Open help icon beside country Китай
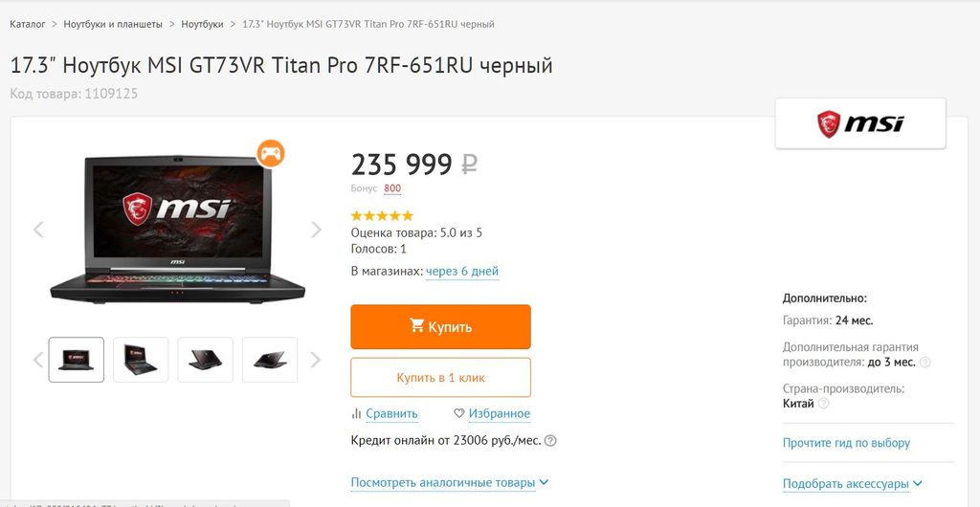This screenshot has width=980, height=507. (824, 404)
